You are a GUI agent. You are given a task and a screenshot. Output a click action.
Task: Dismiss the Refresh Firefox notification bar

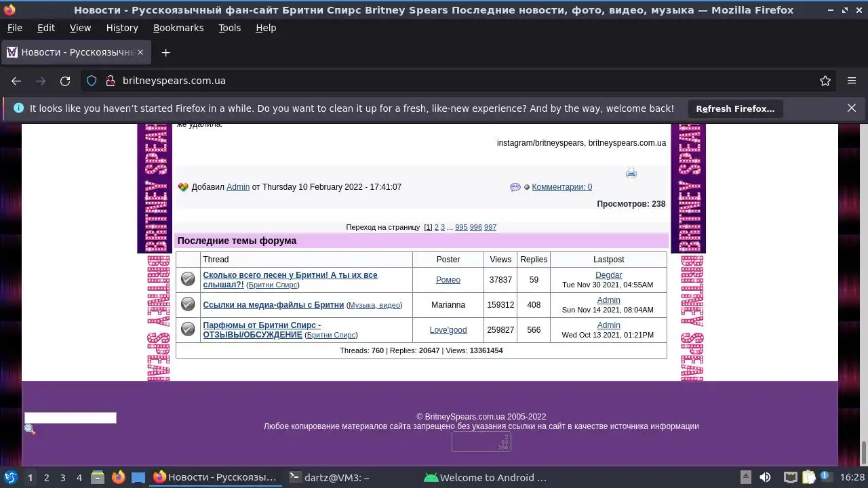pyautogui.click(x=852, y=108)
